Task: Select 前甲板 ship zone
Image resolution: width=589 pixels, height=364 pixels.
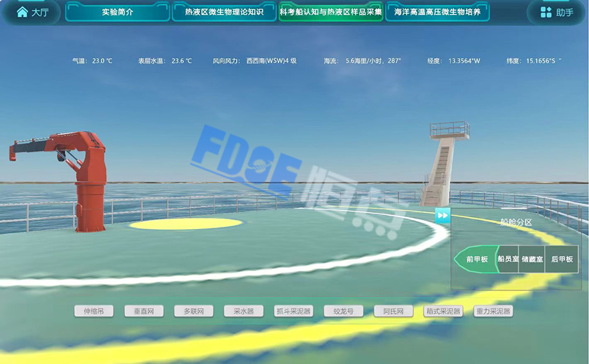Action: click(x=477, y=259)
